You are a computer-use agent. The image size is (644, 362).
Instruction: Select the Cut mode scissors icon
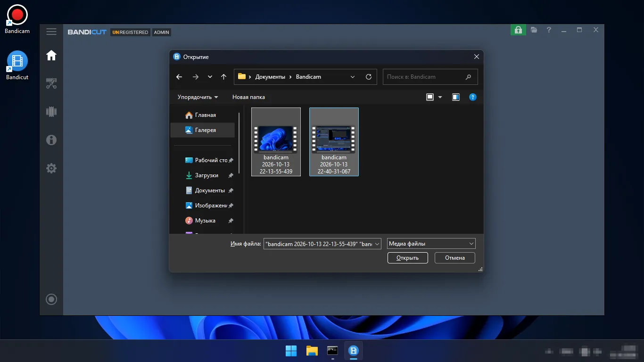[x=51, y=84]
